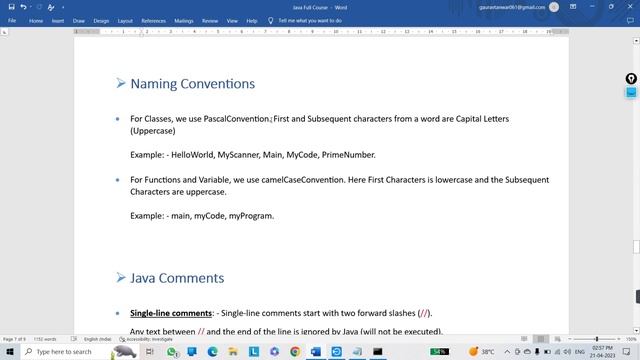Click the zoom percentage value in status bar

tap(631, 339)
